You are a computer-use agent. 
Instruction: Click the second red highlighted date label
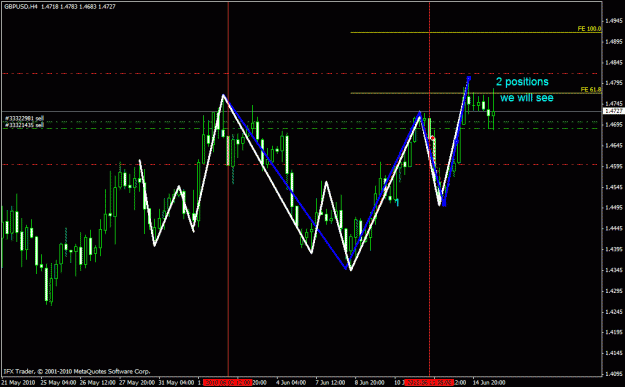(429, 383)
